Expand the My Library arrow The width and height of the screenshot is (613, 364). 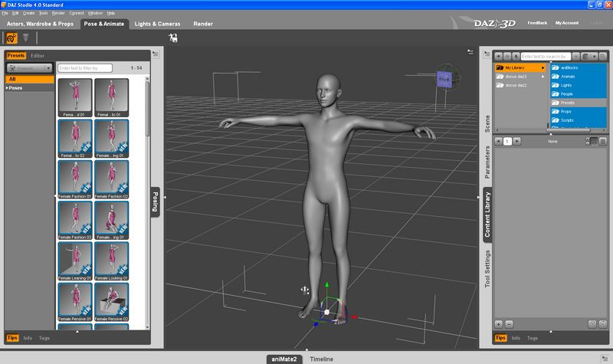[543, 67]
